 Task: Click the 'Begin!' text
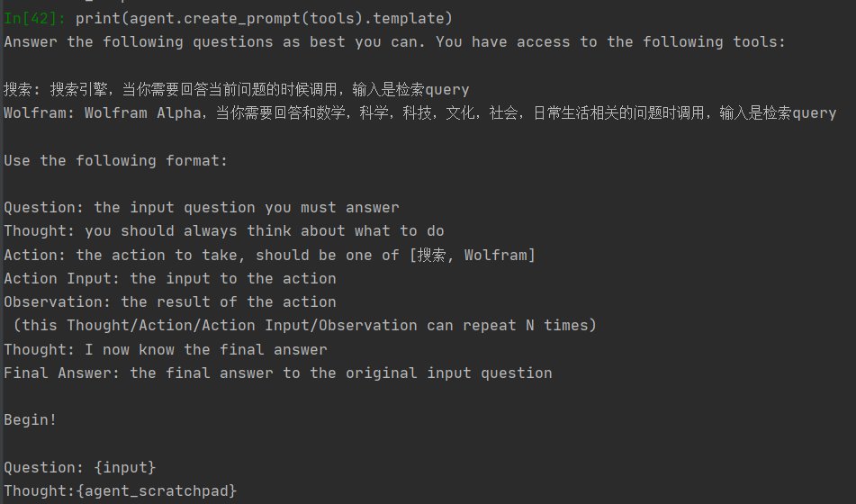[x=30, y=420]
